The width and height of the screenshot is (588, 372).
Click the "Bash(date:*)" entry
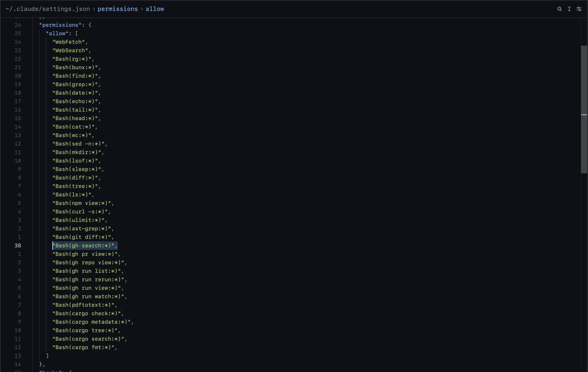pos(76,93)
